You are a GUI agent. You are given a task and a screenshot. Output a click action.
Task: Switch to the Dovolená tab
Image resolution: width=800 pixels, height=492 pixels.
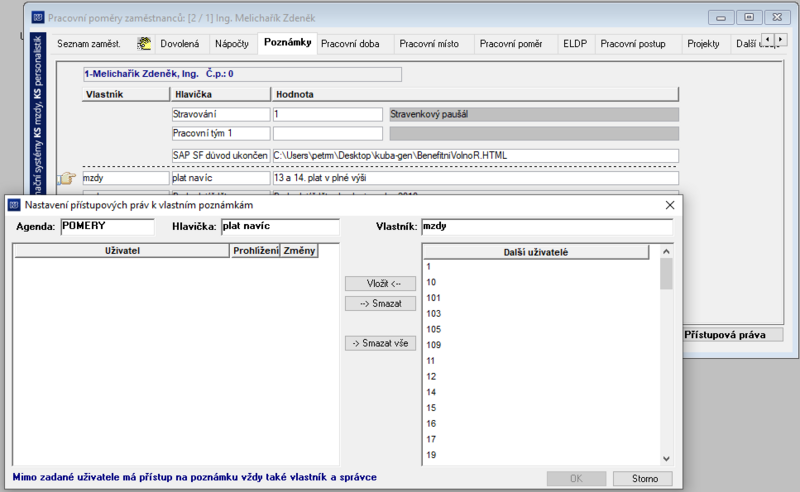[x=180, y=44]
